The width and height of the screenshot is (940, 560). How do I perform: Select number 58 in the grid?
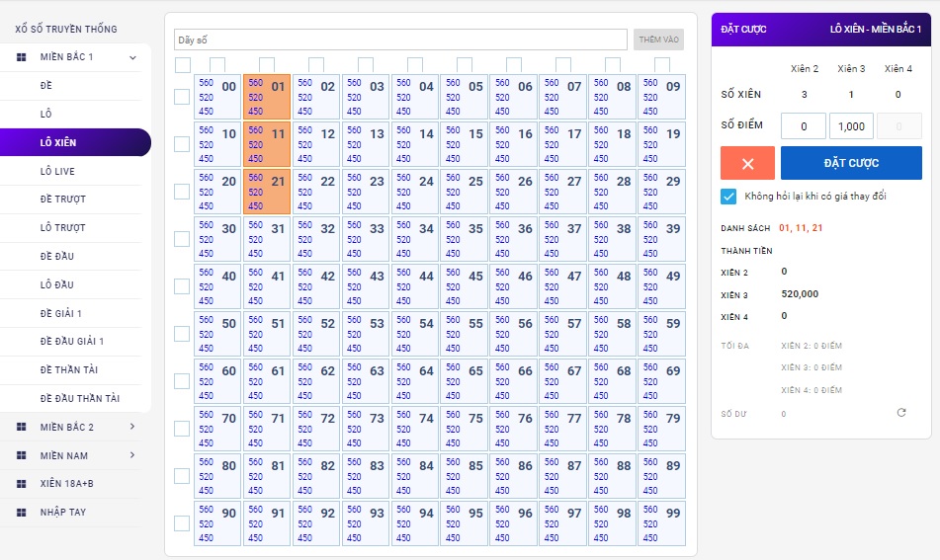click(x=613, y=334)
